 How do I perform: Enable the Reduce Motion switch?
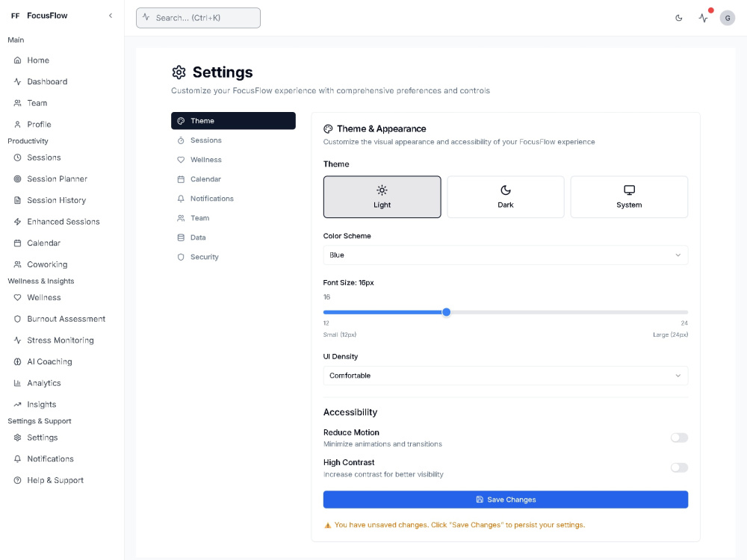point(679,438)
